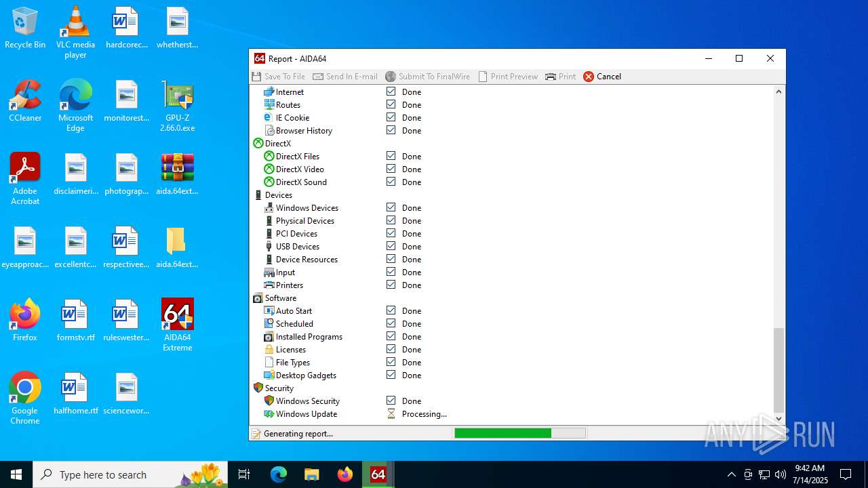This screenshot has height=488, width=868.
Task: Open the notification center icon
Action: (x=846, y=474)
